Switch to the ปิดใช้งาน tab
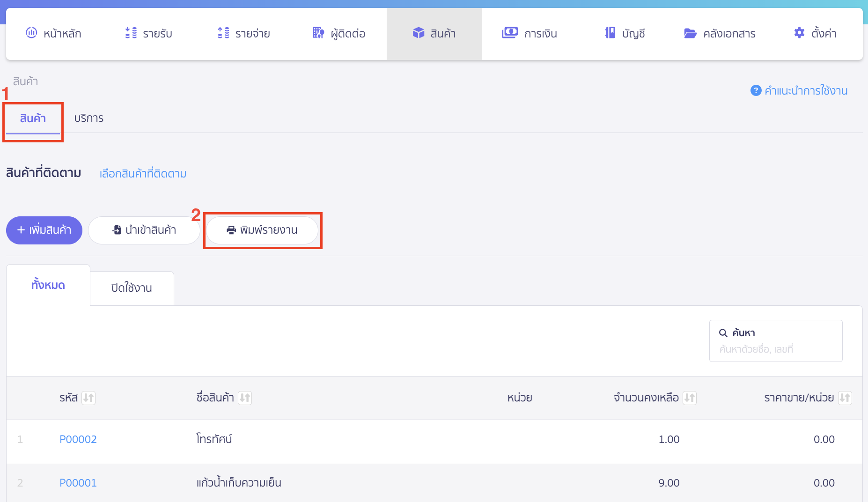 click(x=132, y=288)
